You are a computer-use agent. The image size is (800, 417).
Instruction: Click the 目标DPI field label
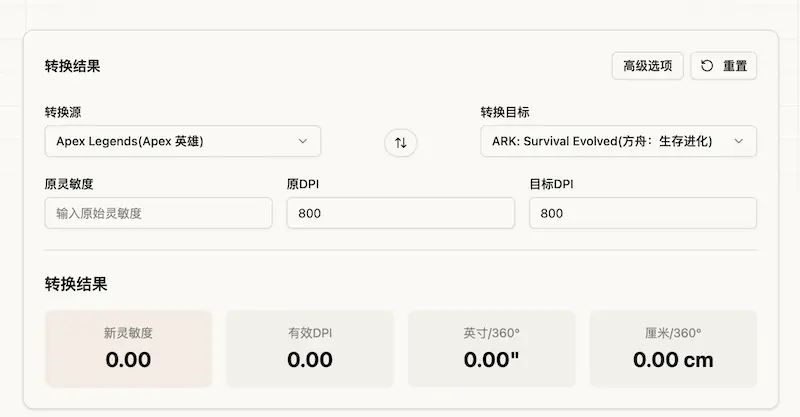tap(550, 184)
